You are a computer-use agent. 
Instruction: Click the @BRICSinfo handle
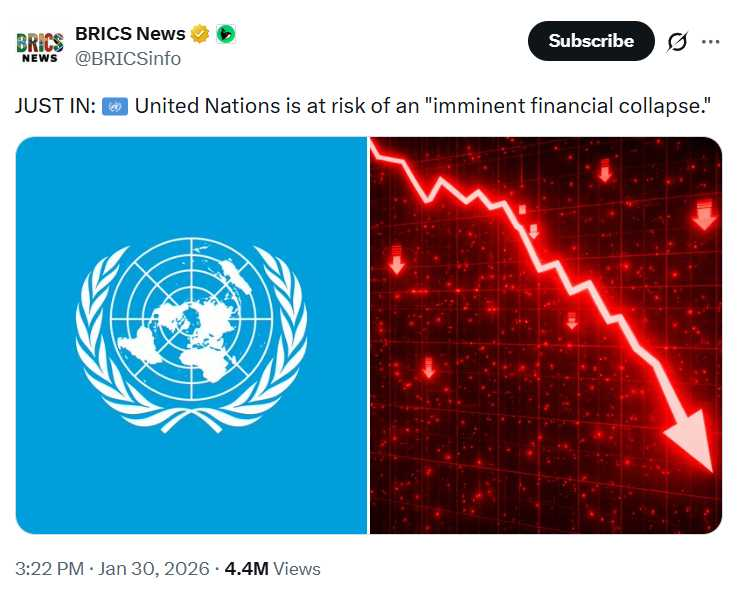[128, 58]
